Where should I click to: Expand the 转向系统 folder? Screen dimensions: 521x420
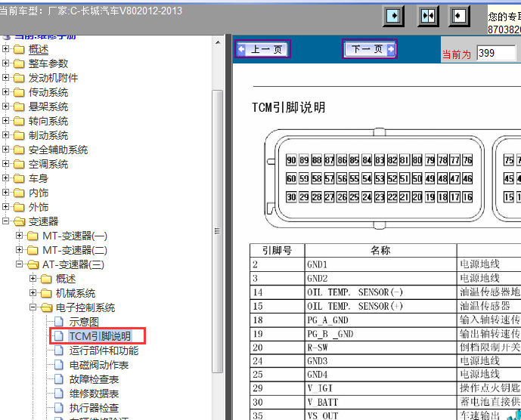5,121
